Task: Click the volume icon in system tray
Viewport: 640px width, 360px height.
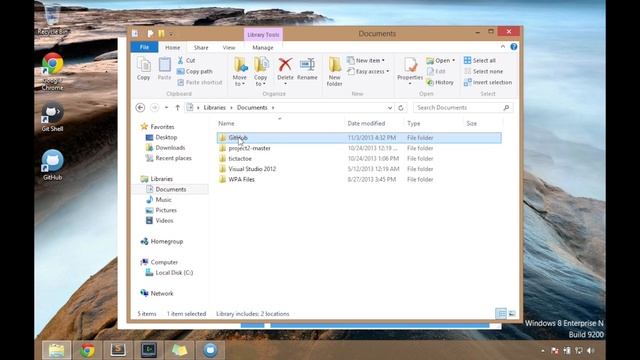Action: pyautogui.click(x=590, y=351)
